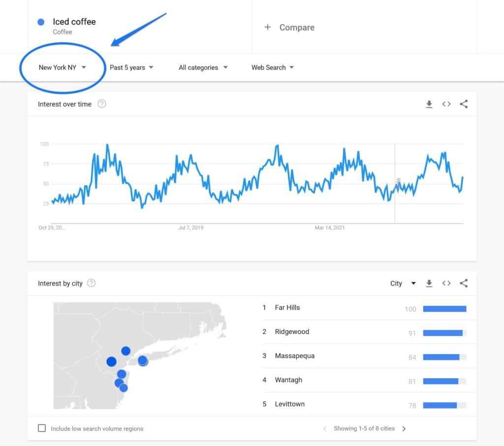Image resolution: width=504 pixels, height=446 pixels.
Task: Add a Compare search term
Action: pos(290,28)
